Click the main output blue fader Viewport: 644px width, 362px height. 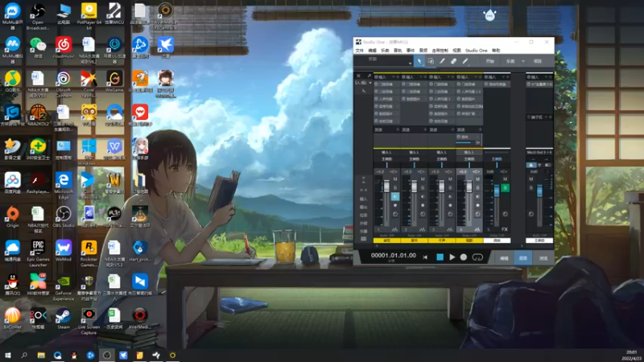coord(539,191)
